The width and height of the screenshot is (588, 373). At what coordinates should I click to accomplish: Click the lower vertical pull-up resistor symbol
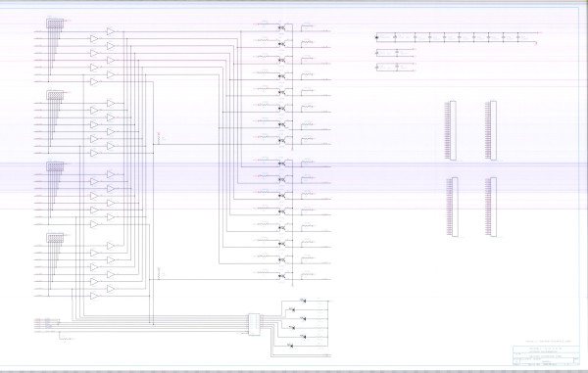(x=159, y=273)
